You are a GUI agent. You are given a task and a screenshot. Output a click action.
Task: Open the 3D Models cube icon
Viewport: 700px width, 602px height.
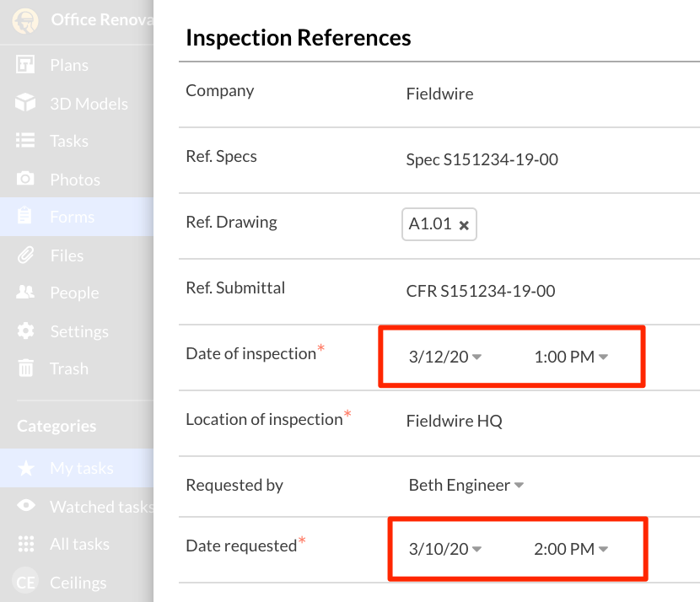26,104
